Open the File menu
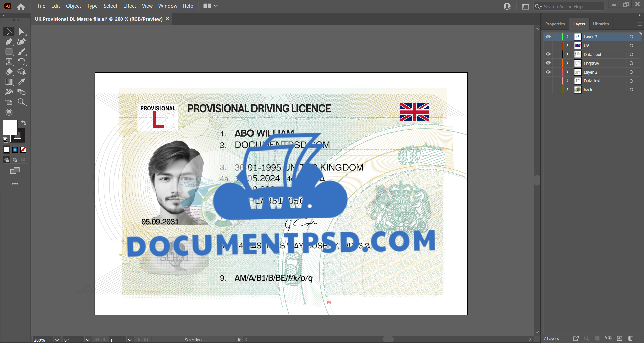The image size is (644, 343). click(x=41, y=6)
